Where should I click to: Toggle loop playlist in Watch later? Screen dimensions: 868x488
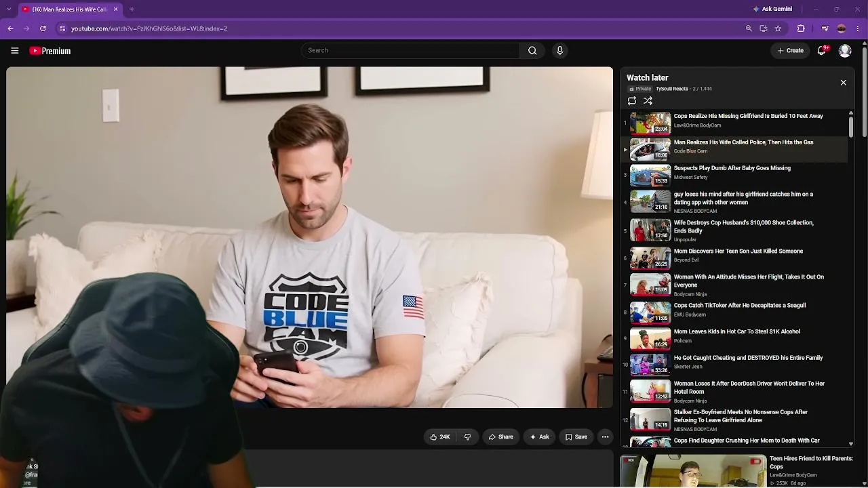632,101
